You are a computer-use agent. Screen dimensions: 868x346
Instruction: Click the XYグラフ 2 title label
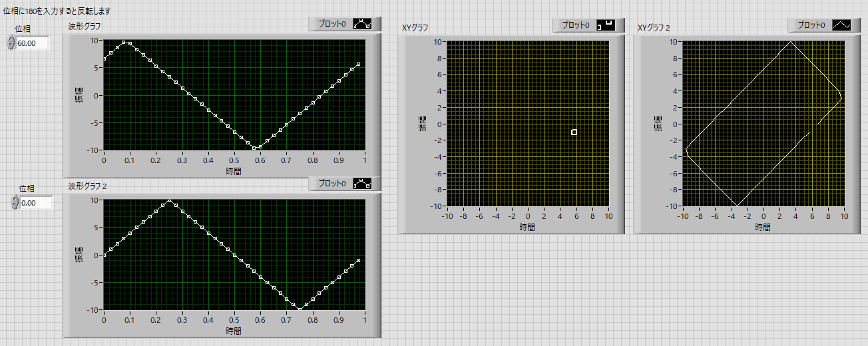point(654,27)
